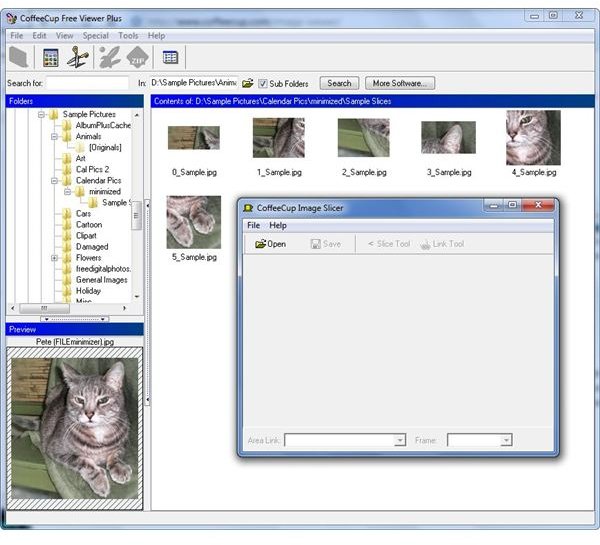Click the dotted collapse bar above Preview

click(75, 319)
